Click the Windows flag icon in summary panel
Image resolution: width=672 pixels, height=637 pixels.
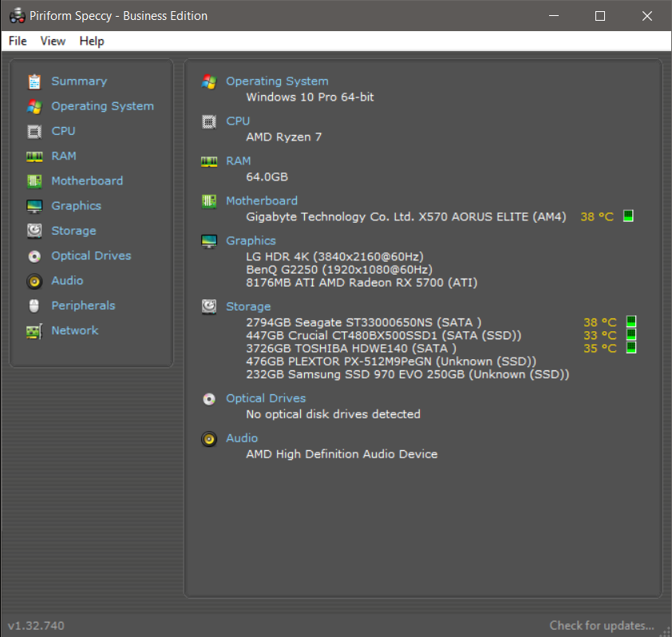coord(209,81)
